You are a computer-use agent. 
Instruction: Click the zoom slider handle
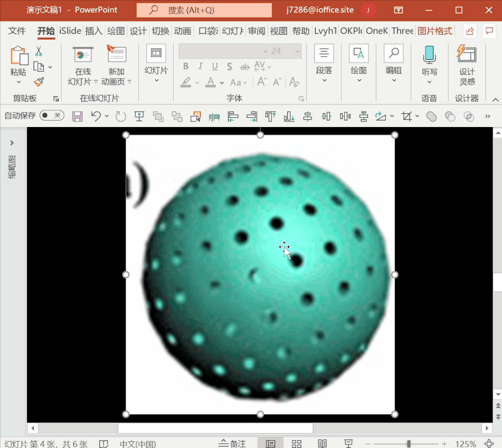408,444
